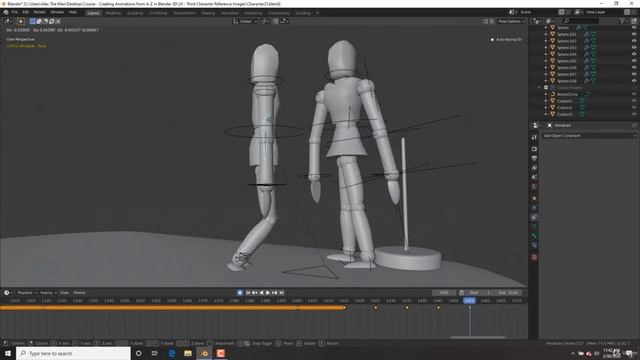Click the timeline editor type icon
This screenshot has width=640, height=360.
[7, 293]
